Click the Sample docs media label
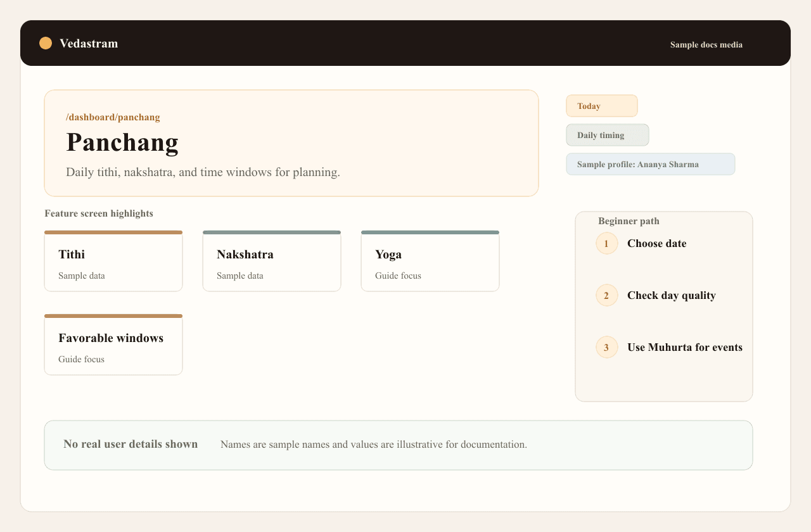 706,45
